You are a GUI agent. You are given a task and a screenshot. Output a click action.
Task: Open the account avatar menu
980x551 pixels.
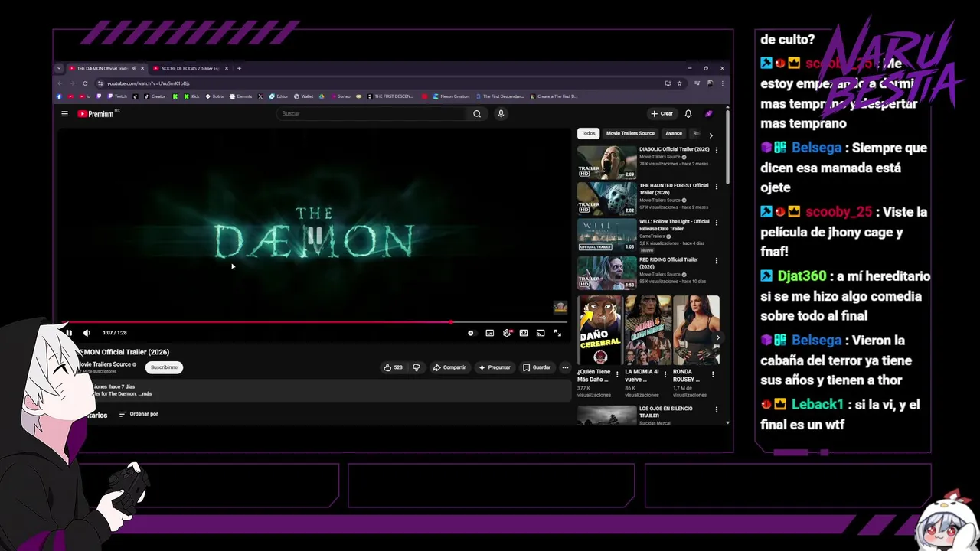point(709,114)
